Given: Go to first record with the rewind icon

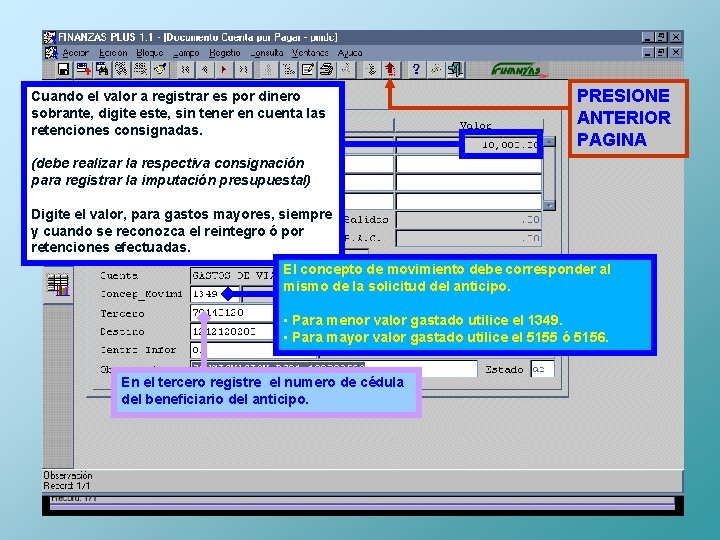Looking at the screenshot, I should (x=185, y=69).
